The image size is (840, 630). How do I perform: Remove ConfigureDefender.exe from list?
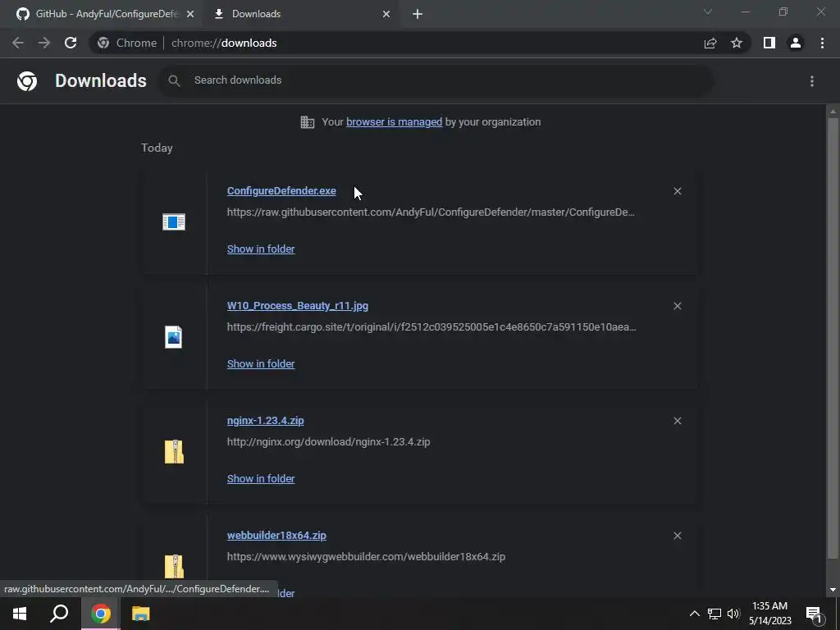677,191
